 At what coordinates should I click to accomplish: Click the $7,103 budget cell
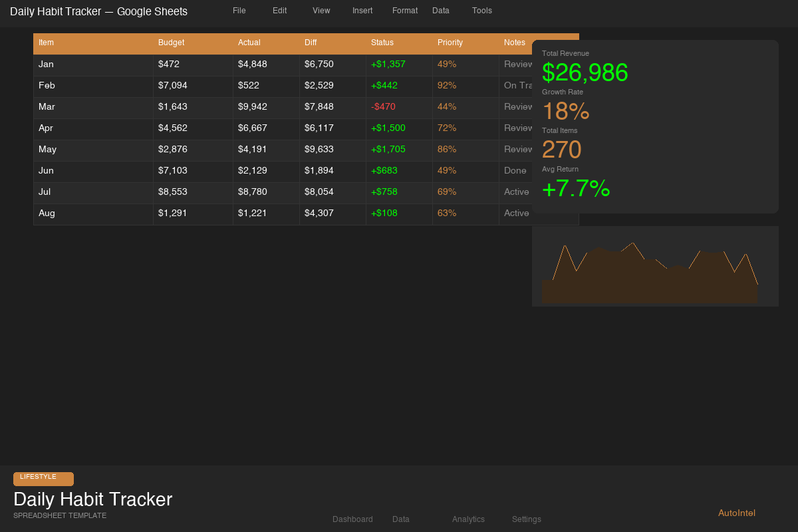tap(193, 172)
